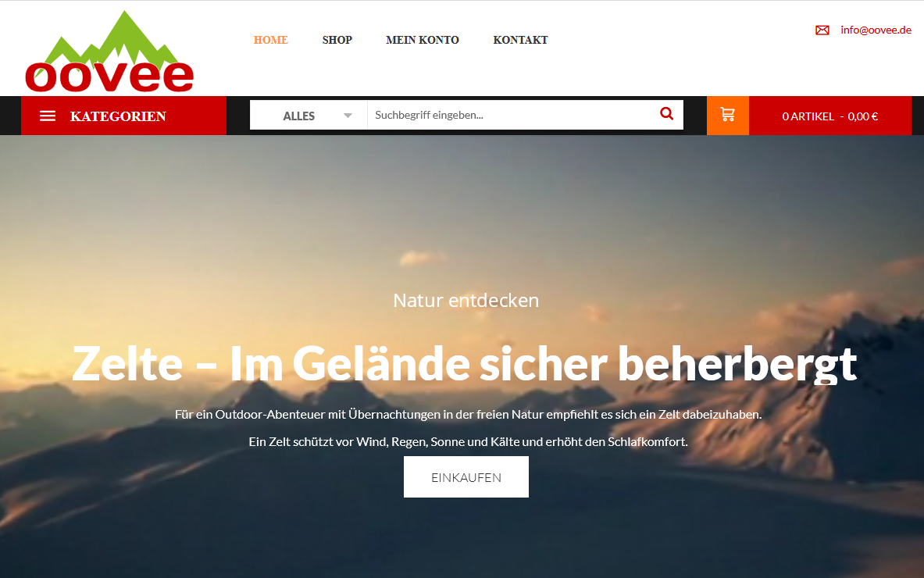This screenshot has height=578, width=924.
Task: Focus the Suchbegriff eingeben search field
Action: pos(512,115)
